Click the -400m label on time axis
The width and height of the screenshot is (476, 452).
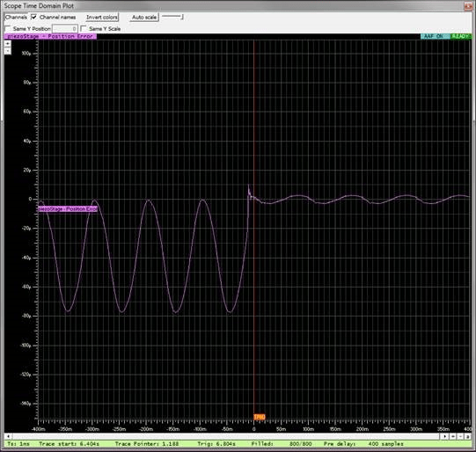38,429
